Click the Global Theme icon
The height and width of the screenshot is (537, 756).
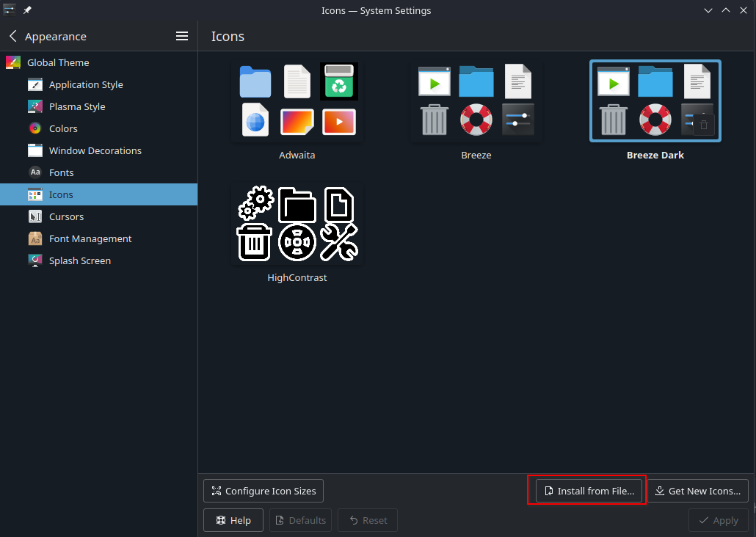(x=13, y=62)
